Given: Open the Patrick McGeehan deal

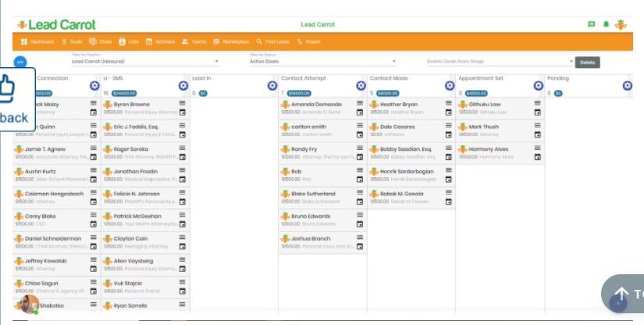Looking at the screenshot, I should coord(145,220).
